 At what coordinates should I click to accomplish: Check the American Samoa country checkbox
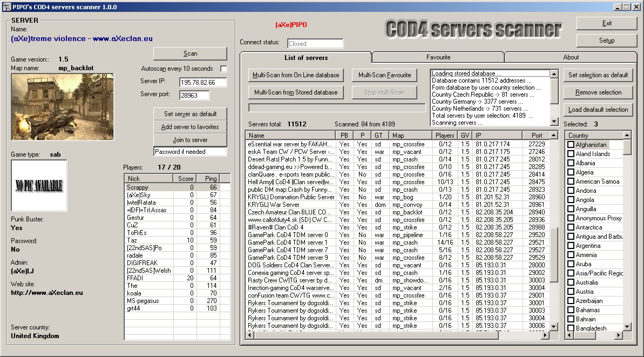[x=571, y=181]
